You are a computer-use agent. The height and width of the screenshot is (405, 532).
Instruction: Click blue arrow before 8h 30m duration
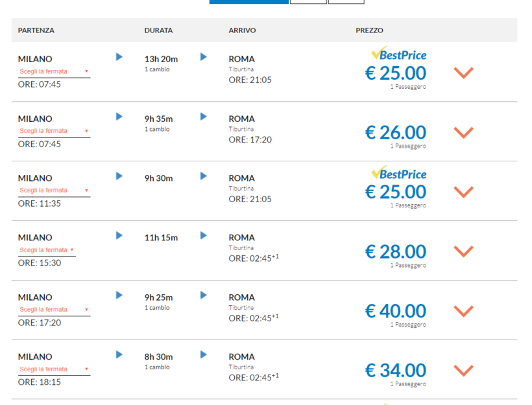119,354
